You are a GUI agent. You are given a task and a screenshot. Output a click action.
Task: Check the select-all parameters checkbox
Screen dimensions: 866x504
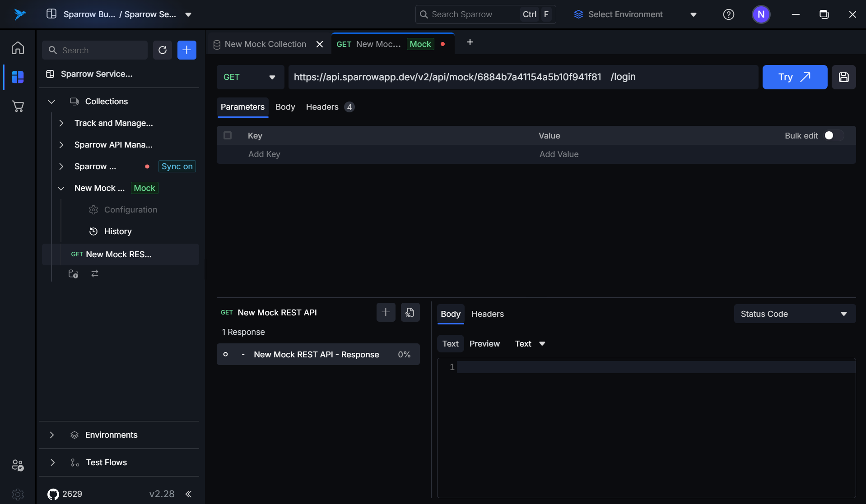pos(228,135)
